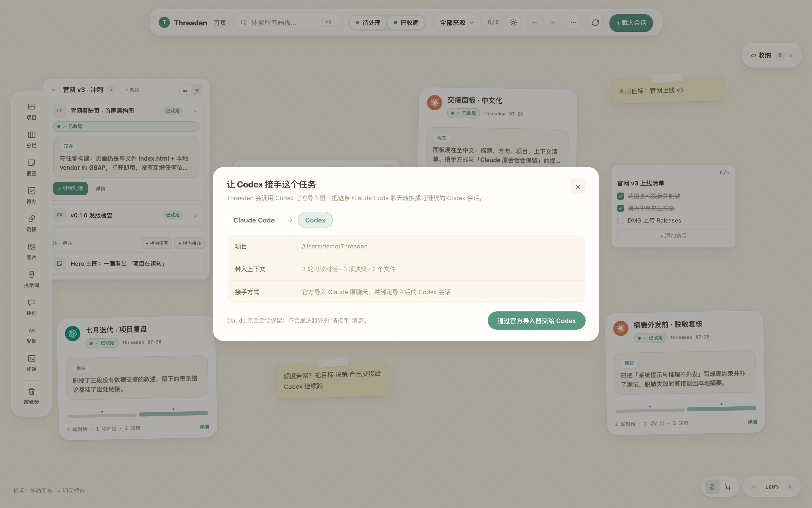Click 通过官方导入器交给 Codex button

[x=536, y=321]
